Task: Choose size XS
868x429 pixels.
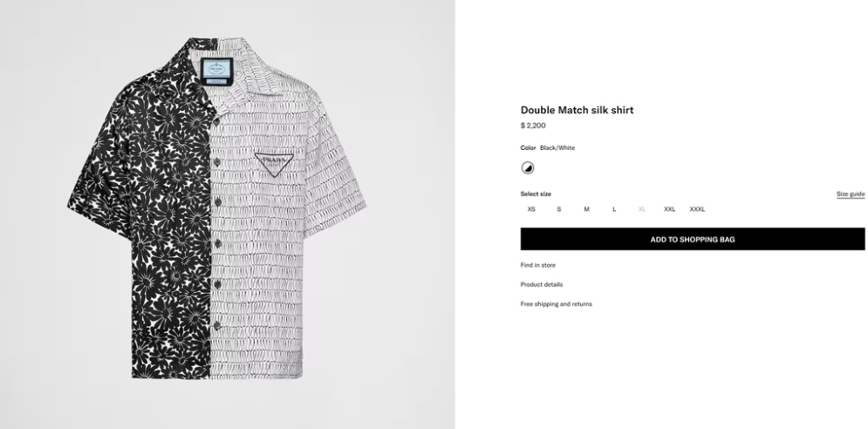Action: (531, 209)
